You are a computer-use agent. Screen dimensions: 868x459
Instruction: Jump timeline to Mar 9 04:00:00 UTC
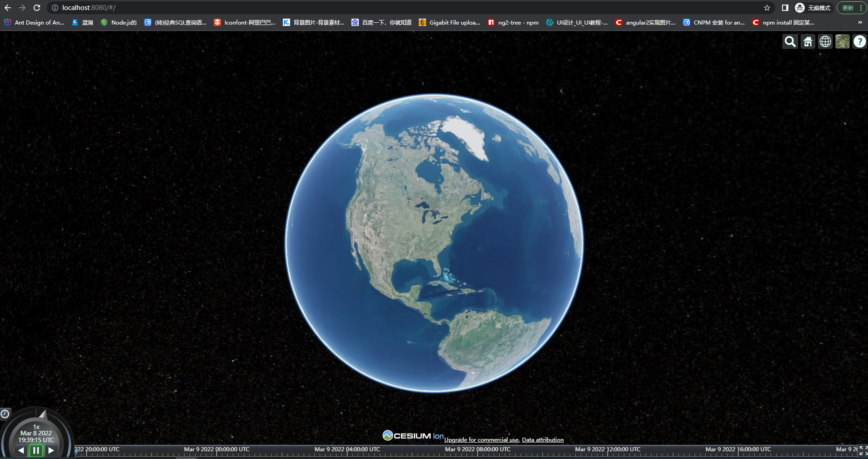point(347,450)
